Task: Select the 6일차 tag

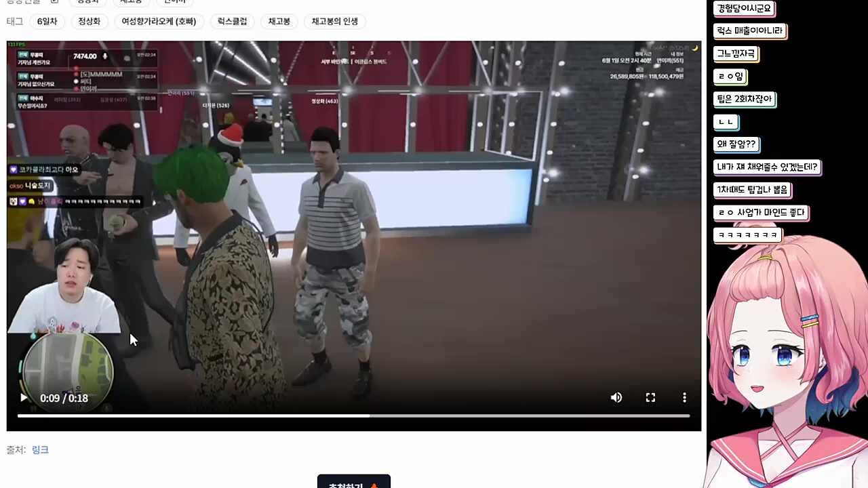Action: [x=47, y=22]
